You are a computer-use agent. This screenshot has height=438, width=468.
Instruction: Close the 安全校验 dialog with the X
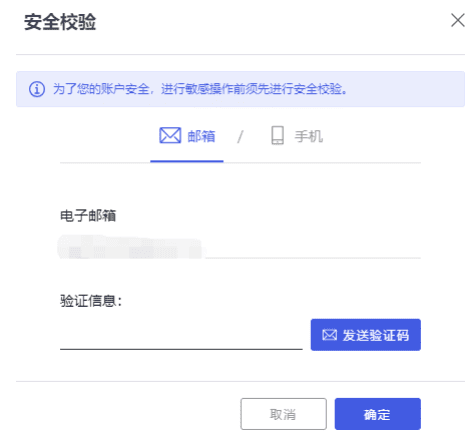pos(457,20)
